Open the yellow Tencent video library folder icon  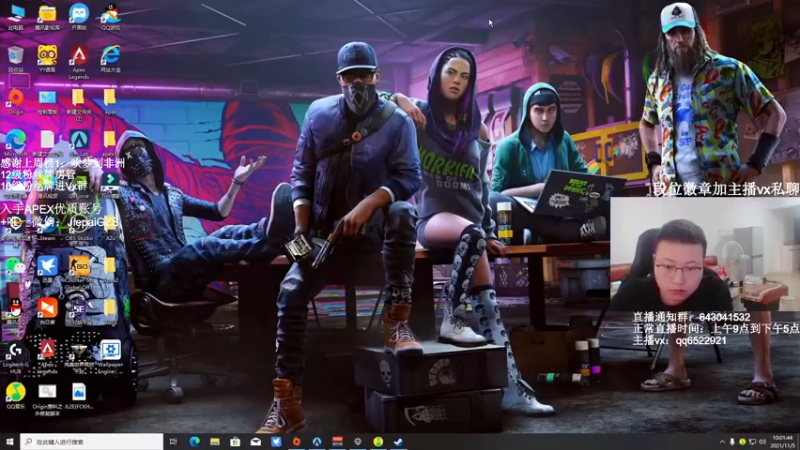pyautogui.click(x=47, y=16)
